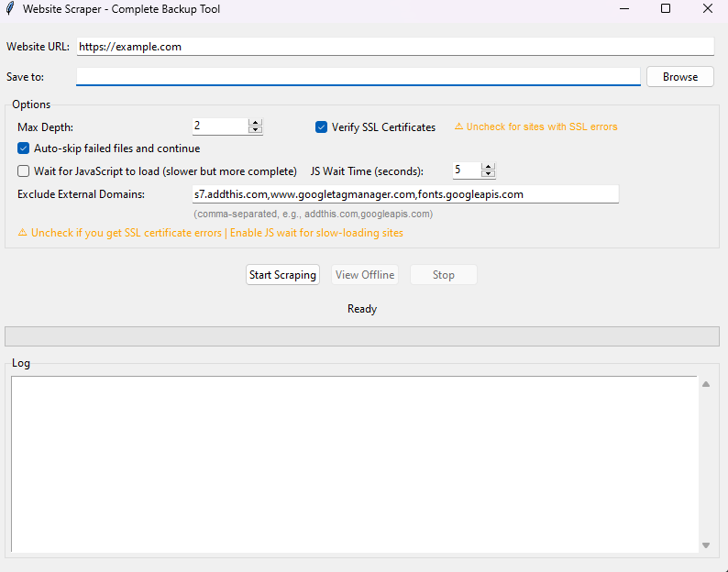The image size is (728, 572).
Task: Decrease Max Depth with down arrow
Action: click(x=255, y=131)
